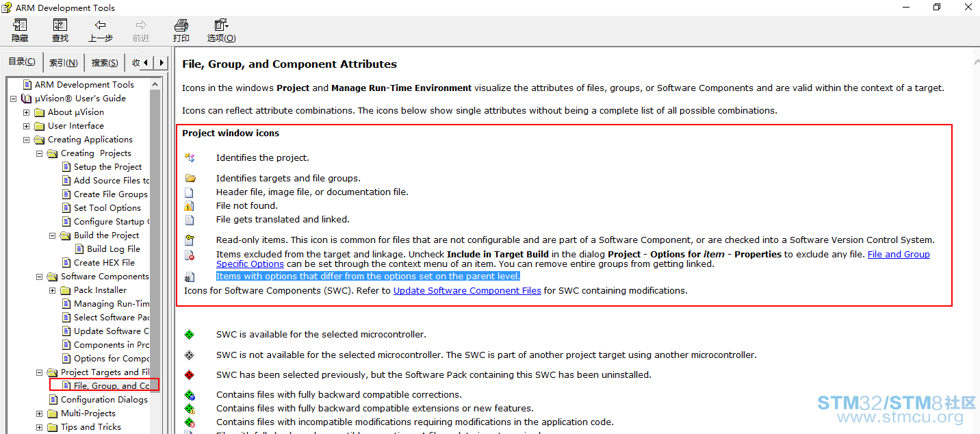Collapse the µVision User's Guide node
Image resolution: width=980 pixels, height=434 pixels.
point(14,99)
